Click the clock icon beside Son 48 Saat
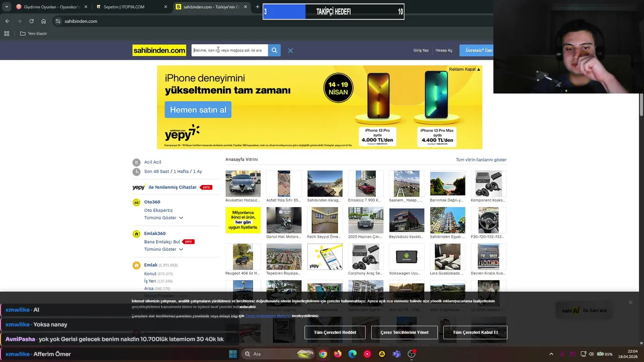 coord(136,172)
